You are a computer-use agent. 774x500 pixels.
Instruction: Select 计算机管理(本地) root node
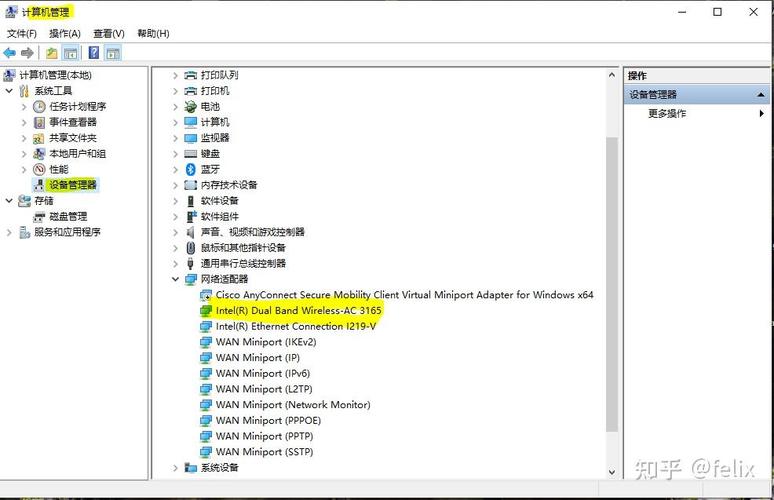pyautogui.click(x=55, y=75)
